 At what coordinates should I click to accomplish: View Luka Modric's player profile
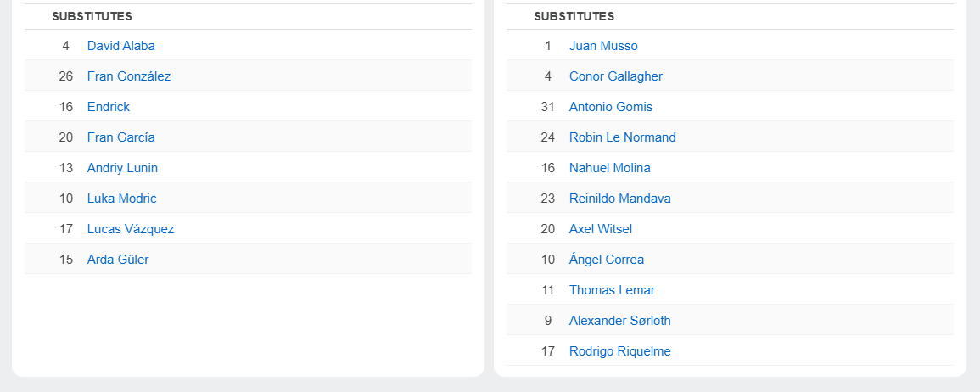(121, 199)
